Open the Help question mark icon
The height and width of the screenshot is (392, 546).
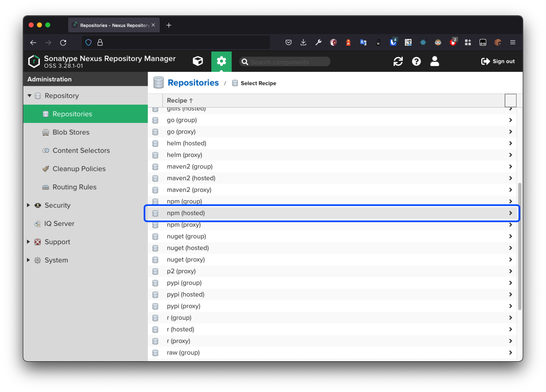coord(416,61)
